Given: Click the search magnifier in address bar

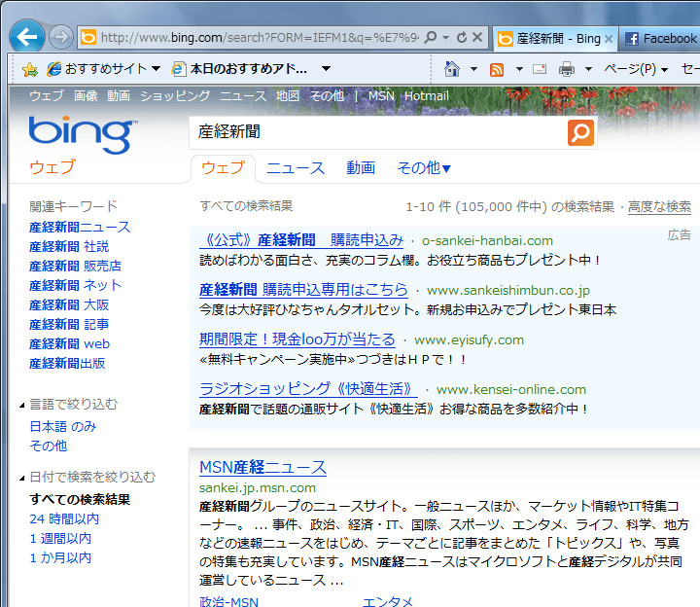Looking at the screenshot, I should [x=431, y=37].
